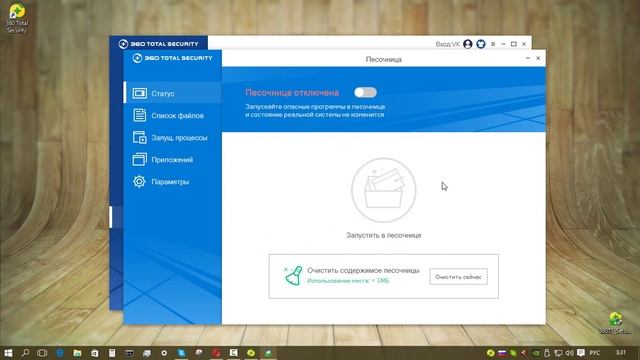
Task: Open Task View on the taskbar
Action: pyautogui.click(x=42, y=353)
